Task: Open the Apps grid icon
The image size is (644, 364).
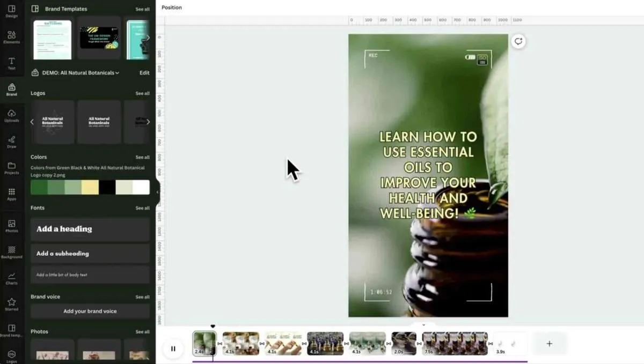Action: tap(11, 194)
